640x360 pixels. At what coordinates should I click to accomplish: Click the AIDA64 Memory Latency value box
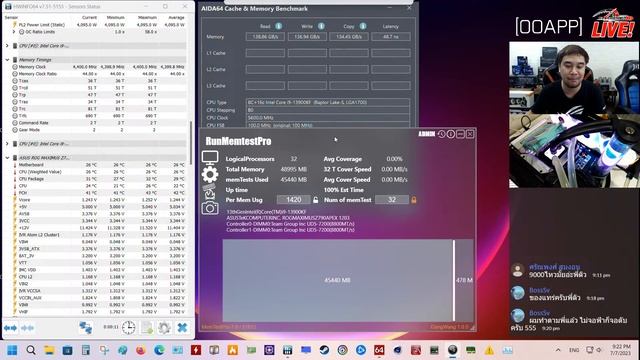coord(391,37)
